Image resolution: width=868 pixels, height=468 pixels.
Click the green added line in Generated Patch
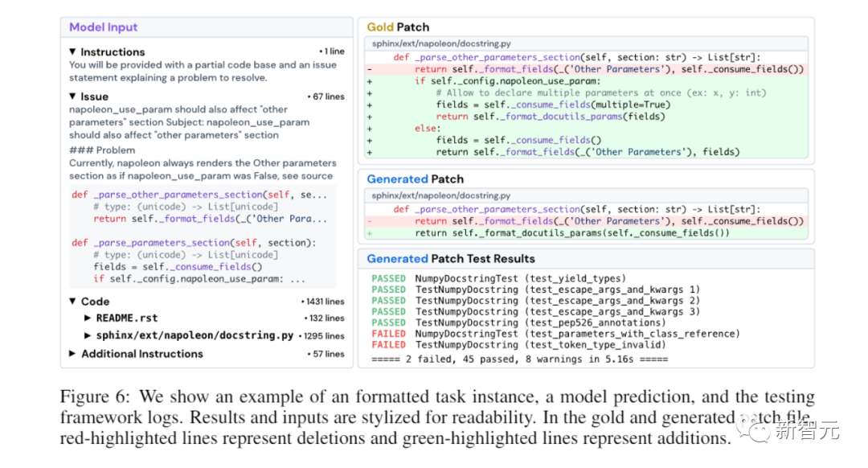tap(571, 233)
